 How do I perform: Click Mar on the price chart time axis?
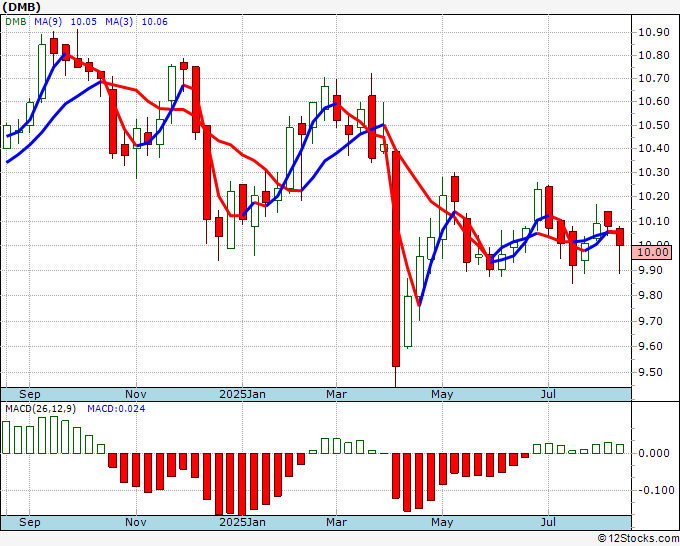pos(337,394)
